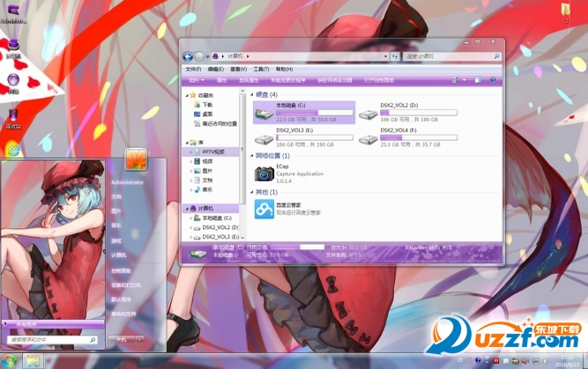Open the 组织 dropdown in the toolbar
This screenshot has height=369, width=588.
197,80
